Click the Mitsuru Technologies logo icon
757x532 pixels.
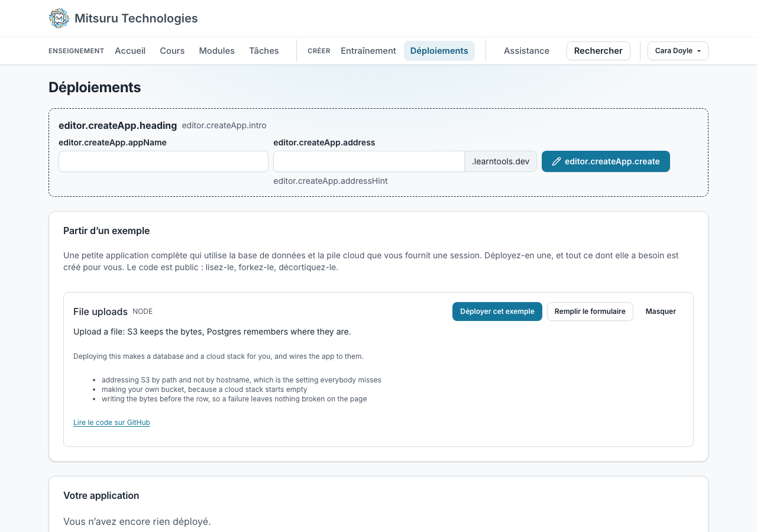tap(59, 18)
